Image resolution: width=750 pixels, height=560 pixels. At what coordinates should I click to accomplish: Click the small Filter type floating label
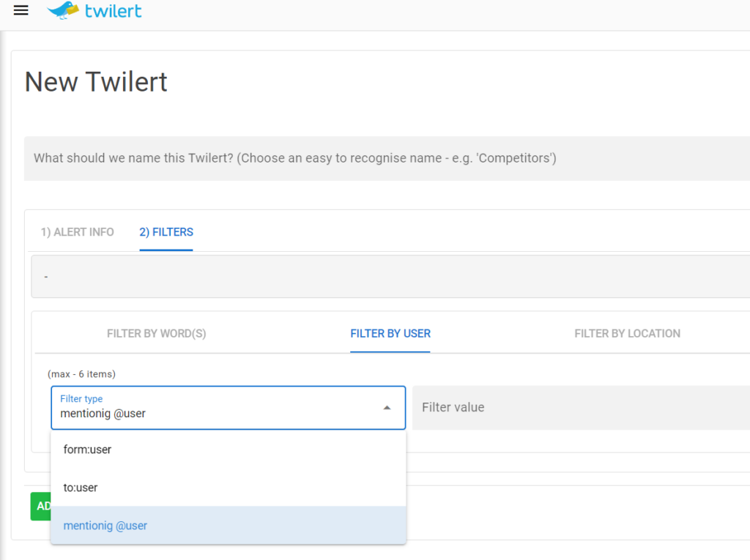pyautogui.click(x=81, y=399)
